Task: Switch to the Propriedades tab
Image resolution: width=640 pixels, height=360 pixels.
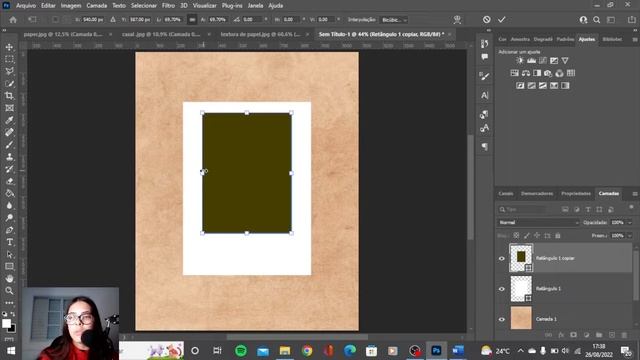Action: coord(576,193)
